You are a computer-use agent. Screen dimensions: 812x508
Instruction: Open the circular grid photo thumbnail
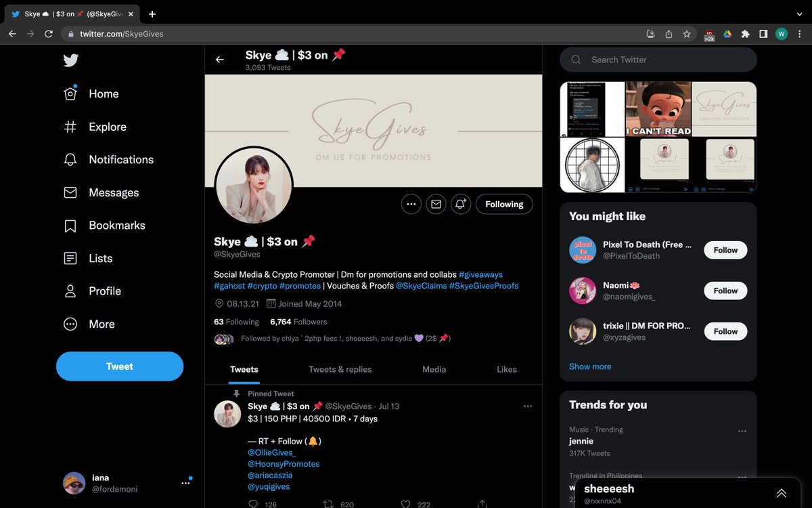coord(592,165)
